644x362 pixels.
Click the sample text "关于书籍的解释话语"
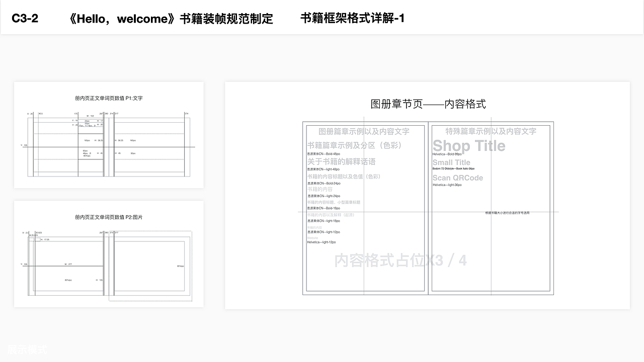click(x=342, y=161)
